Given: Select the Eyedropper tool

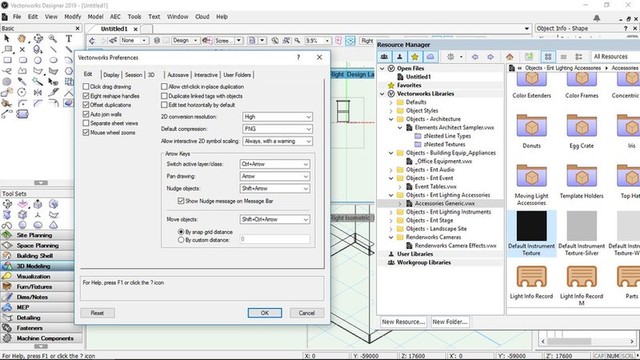Looking at the screenshot, I should click(22, 82).
